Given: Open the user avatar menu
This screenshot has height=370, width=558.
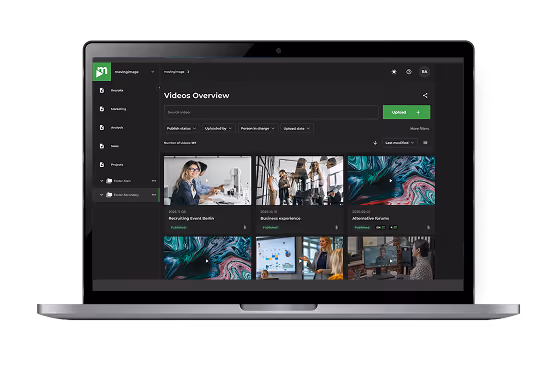Looking at the screenshot, I should (424, 72).
